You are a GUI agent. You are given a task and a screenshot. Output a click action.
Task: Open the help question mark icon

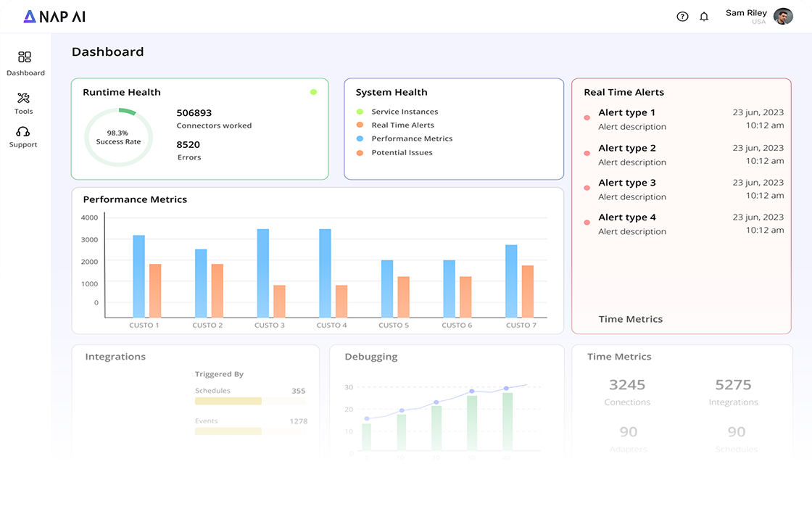(x=682, y=17)
